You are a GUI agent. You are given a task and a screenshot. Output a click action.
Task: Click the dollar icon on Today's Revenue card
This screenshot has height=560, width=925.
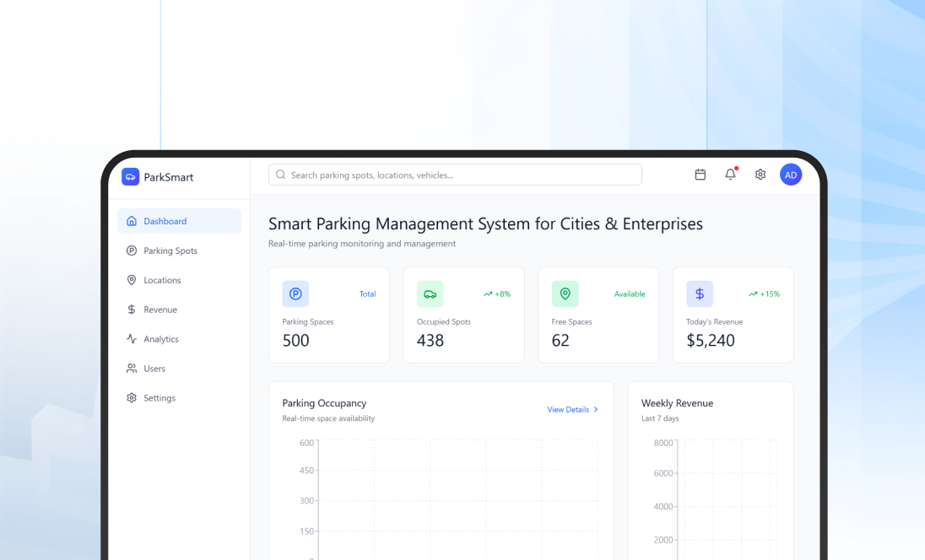(x=699, y=293)
